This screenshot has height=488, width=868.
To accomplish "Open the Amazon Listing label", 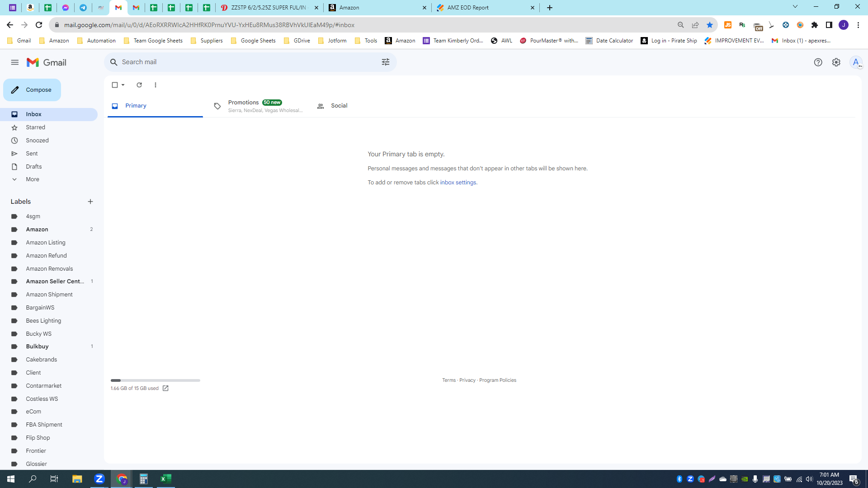I will (x=49, y=243).
